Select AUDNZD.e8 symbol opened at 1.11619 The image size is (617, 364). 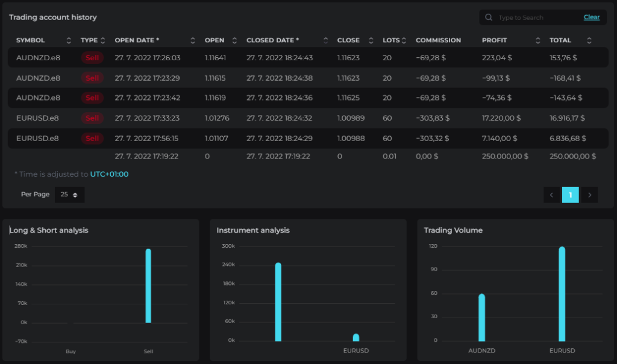click(38, 98)
